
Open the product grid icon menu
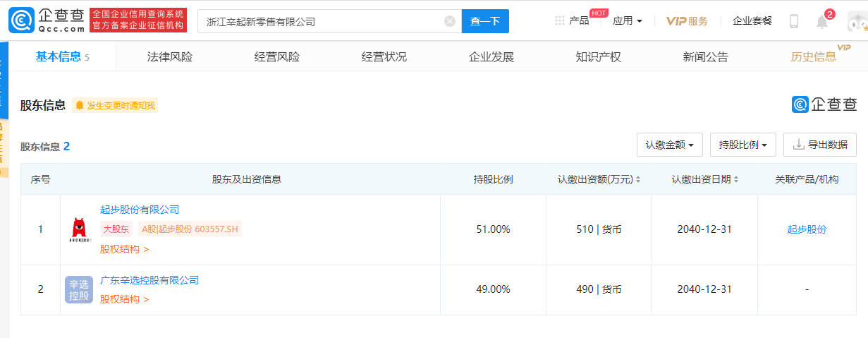click(560, 20)
